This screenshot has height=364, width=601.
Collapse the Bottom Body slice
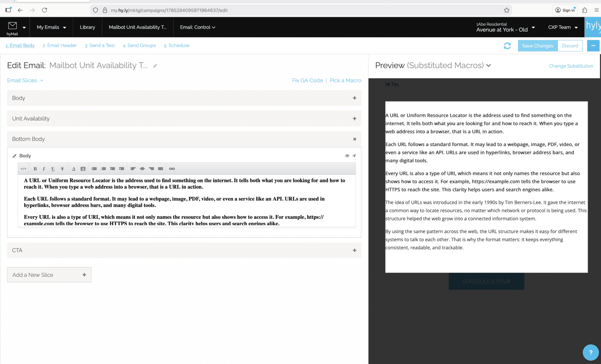pos(354,139)
